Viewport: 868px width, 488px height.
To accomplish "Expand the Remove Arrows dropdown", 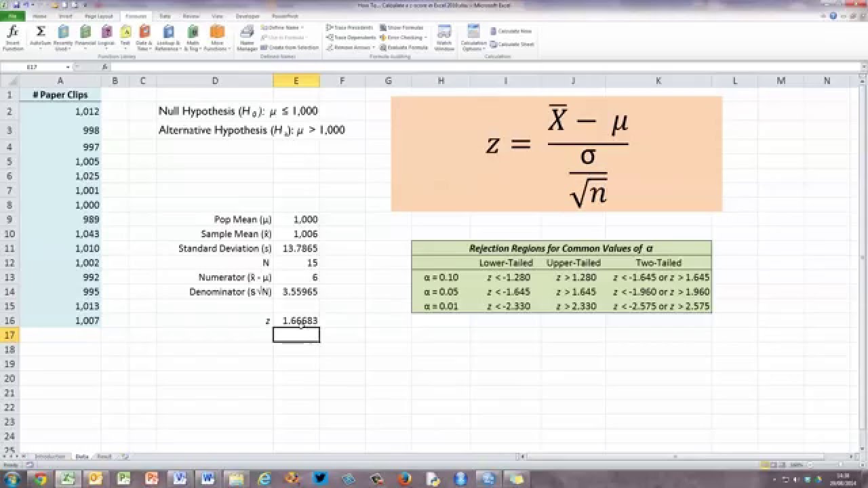I will pyautogui.click(x=373, y=47).
